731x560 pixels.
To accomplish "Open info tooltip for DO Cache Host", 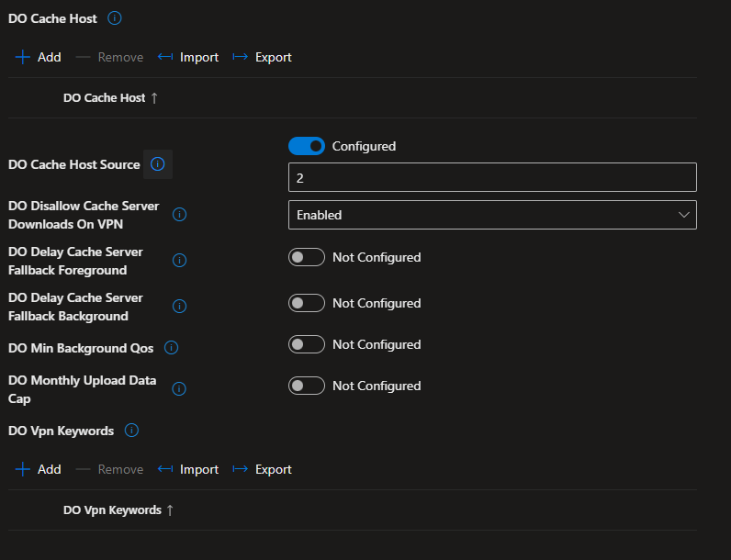I will pos(115,18).
